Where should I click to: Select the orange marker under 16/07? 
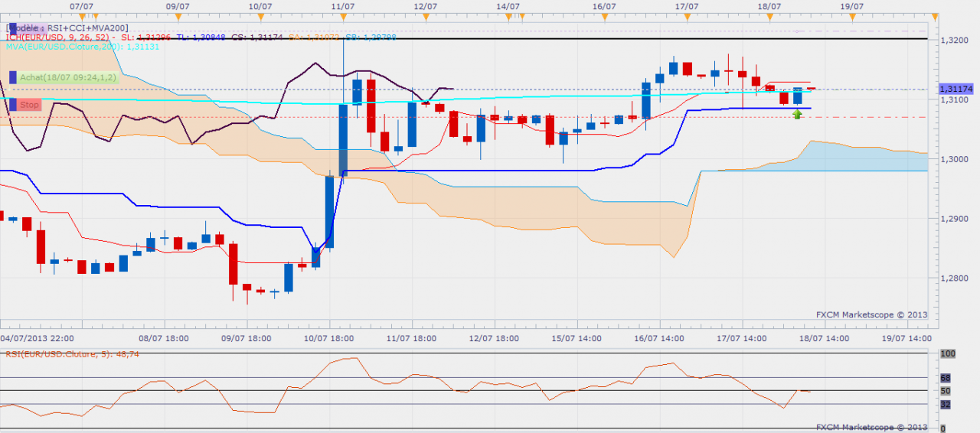click(604, 16)
